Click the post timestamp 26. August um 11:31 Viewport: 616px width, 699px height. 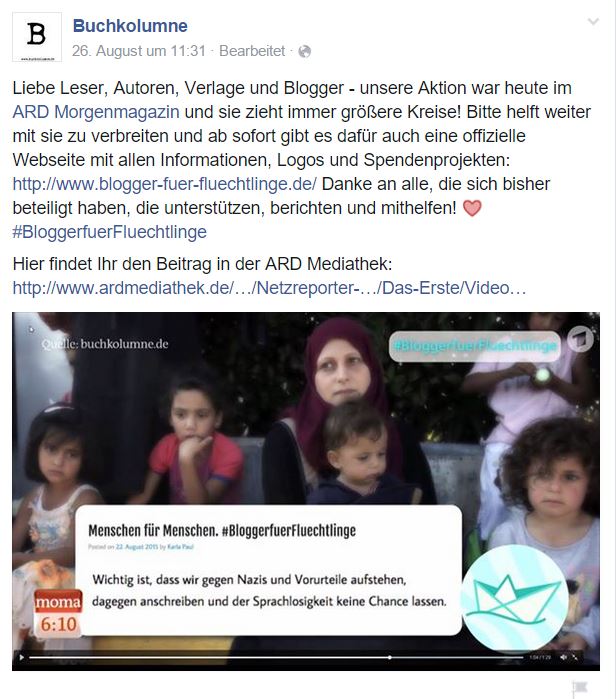(139, 51)
